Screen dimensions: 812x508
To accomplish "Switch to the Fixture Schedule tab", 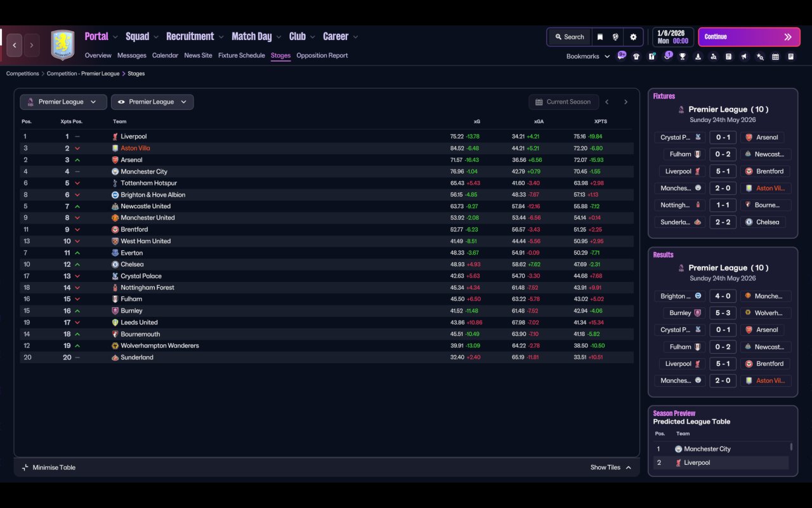I will pyautogui.click(x=241, y=55).
